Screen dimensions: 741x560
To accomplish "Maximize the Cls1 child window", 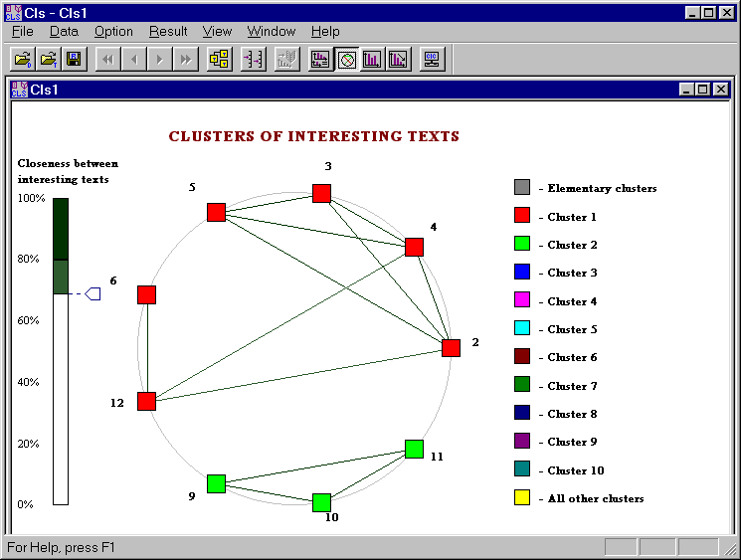I will pos(703,90).
